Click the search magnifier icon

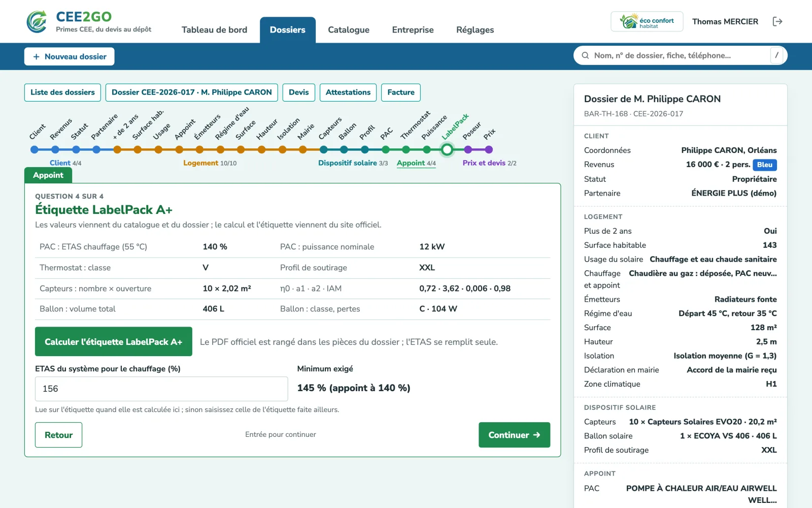[x=585, y=55]
